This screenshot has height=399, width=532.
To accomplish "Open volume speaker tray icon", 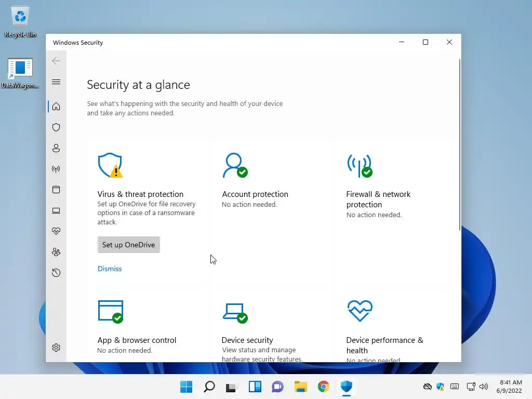I will tap(484, 387).
